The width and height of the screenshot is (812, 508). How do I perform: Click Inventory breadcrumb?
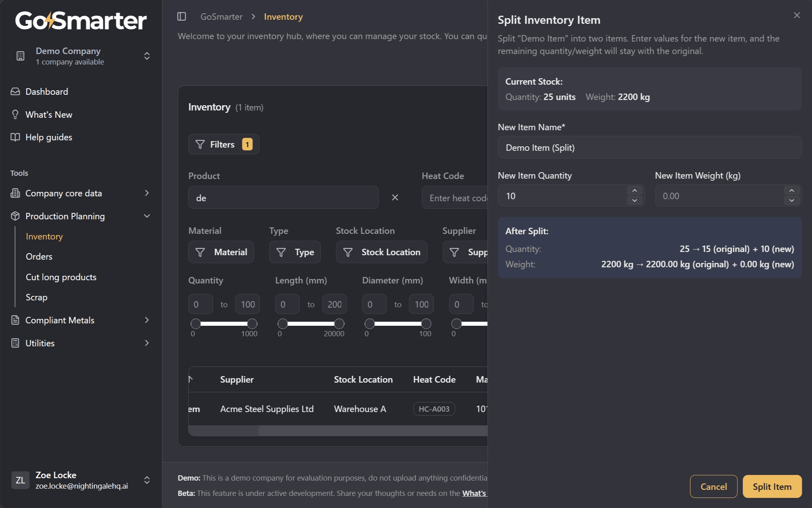click(283, 17)
